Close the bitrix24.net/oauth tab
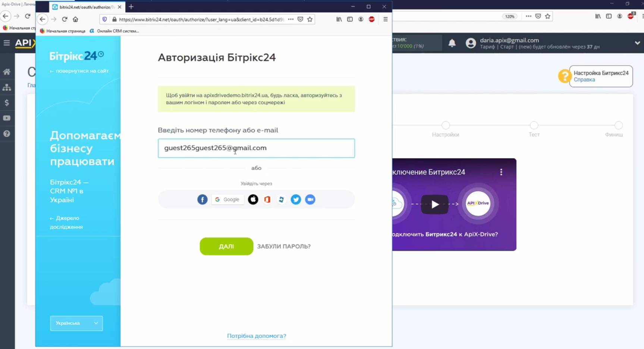The height and width of the screenshot is (349, 644). 119,7
